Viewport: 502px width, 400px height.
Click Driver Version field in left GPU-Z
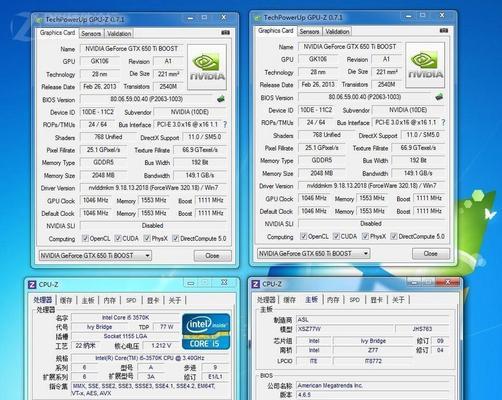click(153, 188)
